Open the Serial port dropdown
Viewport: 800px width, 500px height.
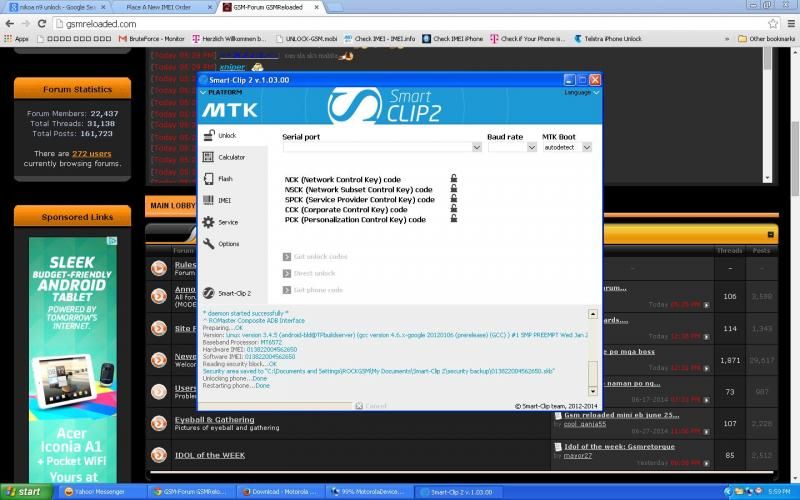[x=477, y=147]
